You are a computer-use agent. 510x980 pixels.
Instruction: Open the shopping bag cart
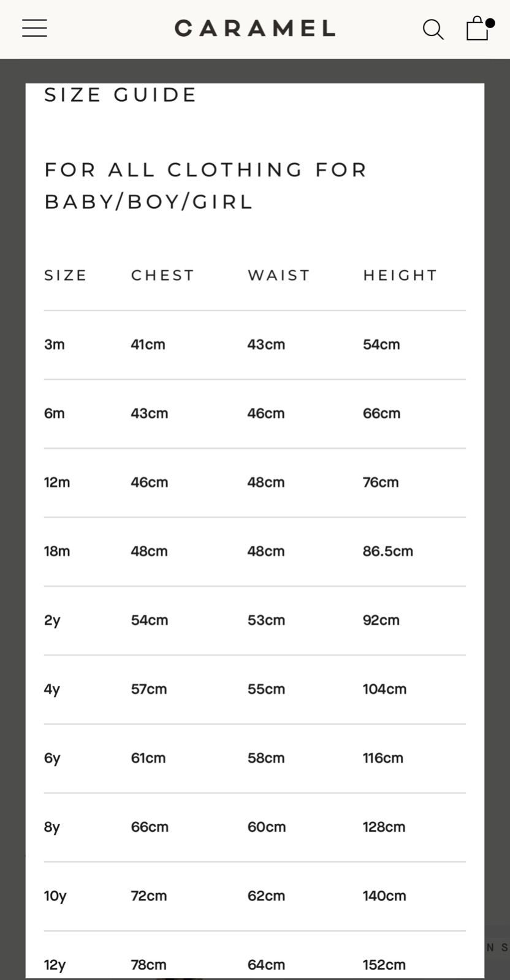pyautogui.click(x=478, y=28)
